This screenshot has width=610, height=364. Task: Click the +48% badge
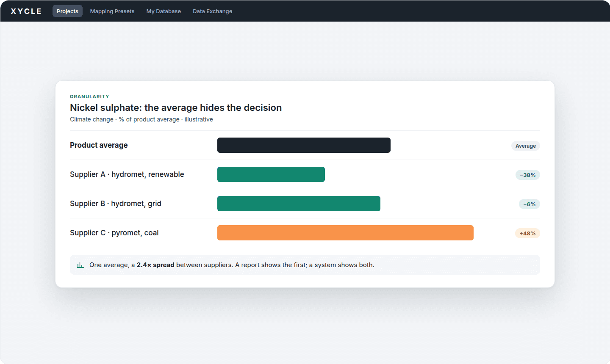527,233
